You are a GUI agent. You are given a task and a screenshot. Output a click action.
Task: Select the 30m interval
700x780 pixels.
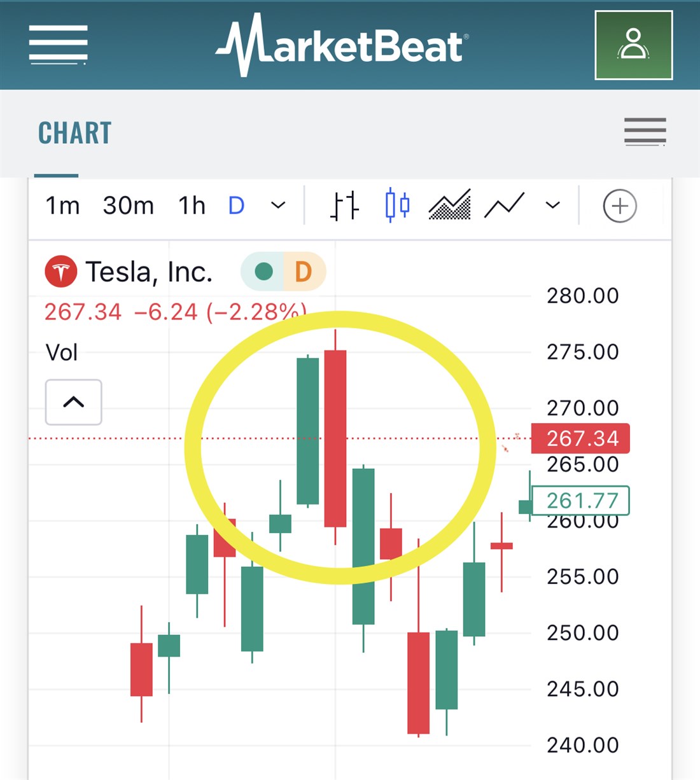click(x=128, y=205)
